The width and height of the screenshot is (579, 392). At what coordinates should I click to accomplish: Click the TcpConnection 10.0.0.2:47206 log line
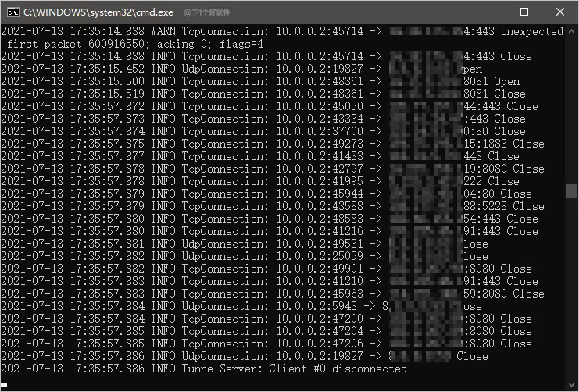click(266, 344)
